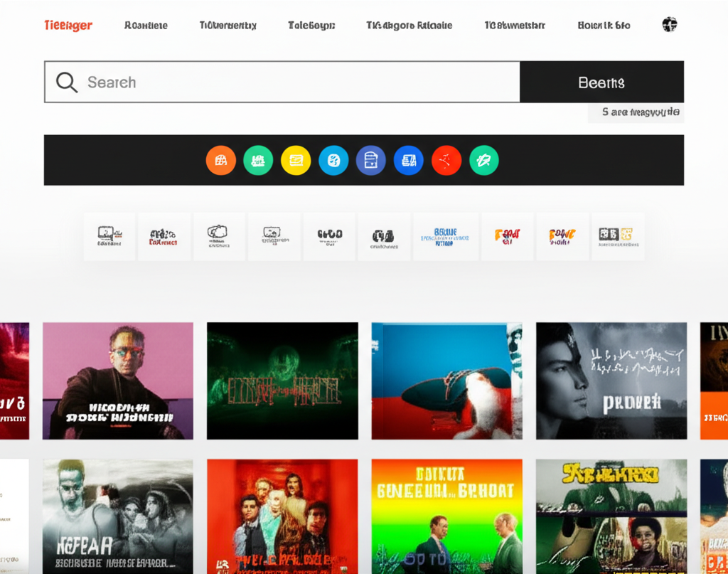Screen dimensions: 728x574
Task: Select the light blue circular icon
Action: coord(333,161)
